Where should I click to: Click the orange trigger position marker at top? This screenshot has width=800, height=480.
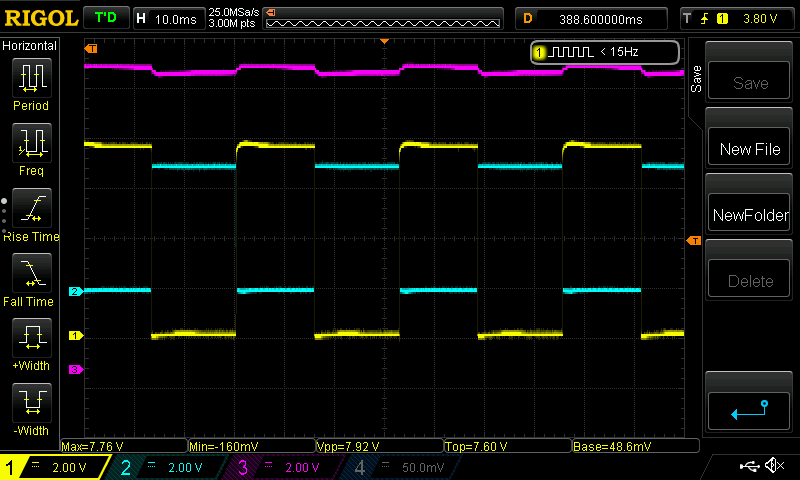tap(385, 41)
